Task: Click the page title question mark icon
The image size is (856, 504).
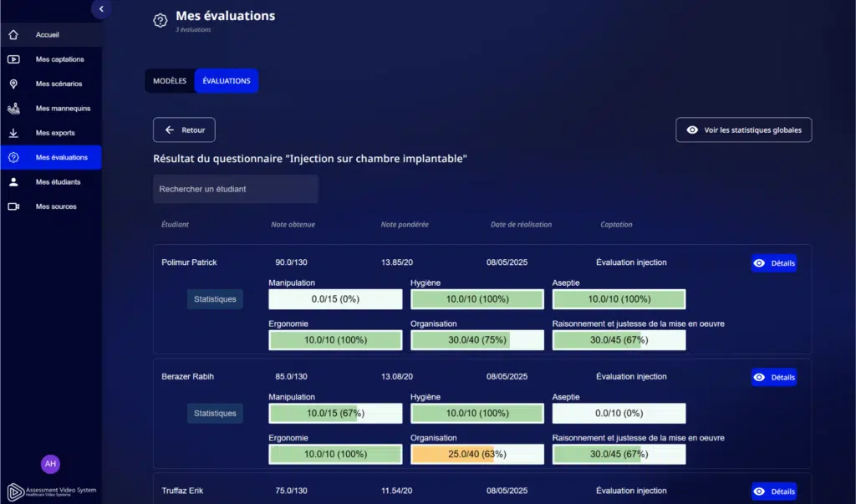Action: [x=160, y=21]
